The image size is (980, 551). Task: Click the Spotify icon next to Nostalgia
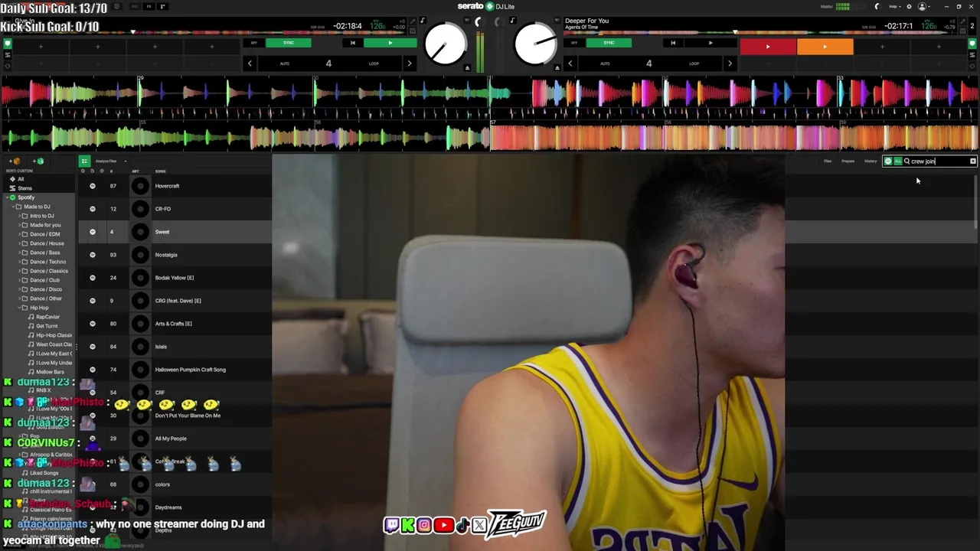click(x=93, y=255)
